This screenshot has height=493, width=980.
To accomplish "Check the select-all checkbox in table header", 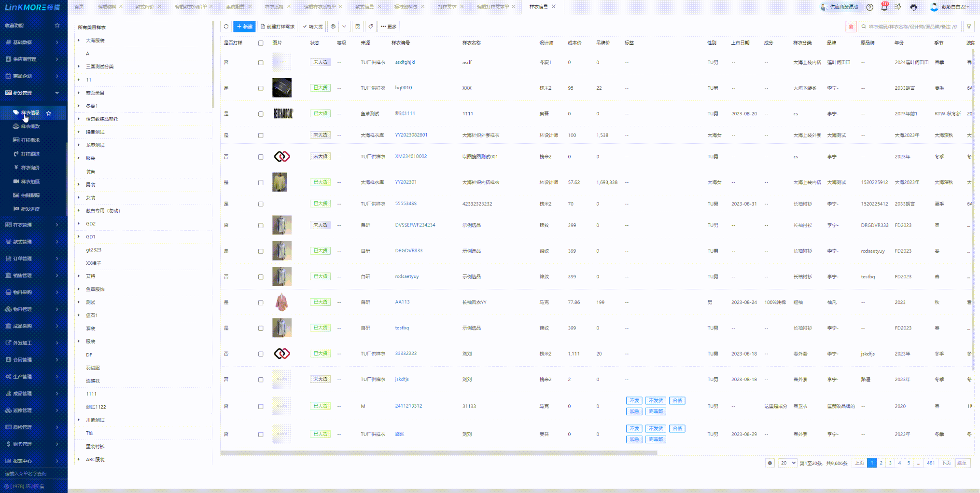I will pos(261,43).
